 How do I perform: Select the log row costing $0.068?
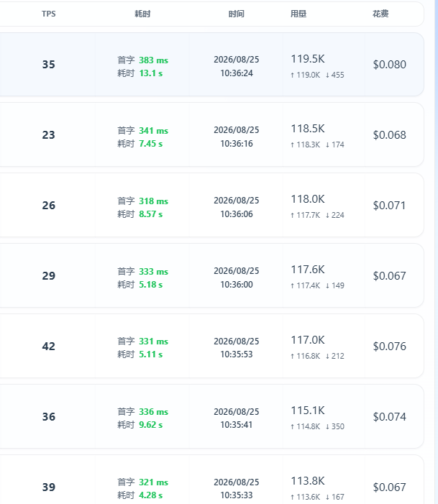pos(211,134)
